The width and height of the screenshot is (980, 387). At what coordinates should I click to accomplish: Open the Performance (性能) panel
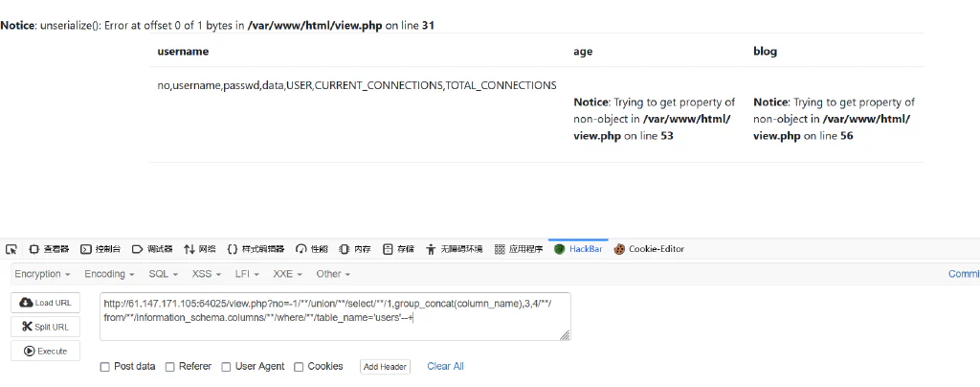pos(312,249)
